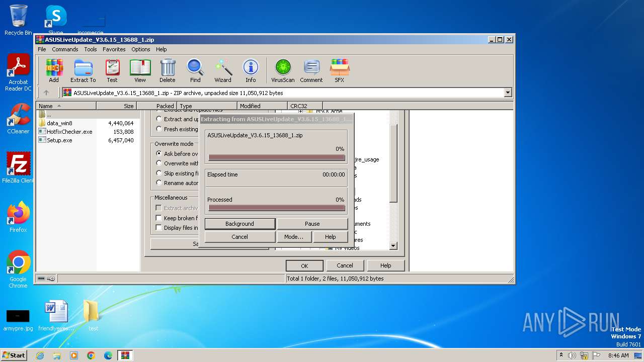Select the FileZilla Client desktop icon
This screenshot has width=644, height=362.
(x=18, y=168)
